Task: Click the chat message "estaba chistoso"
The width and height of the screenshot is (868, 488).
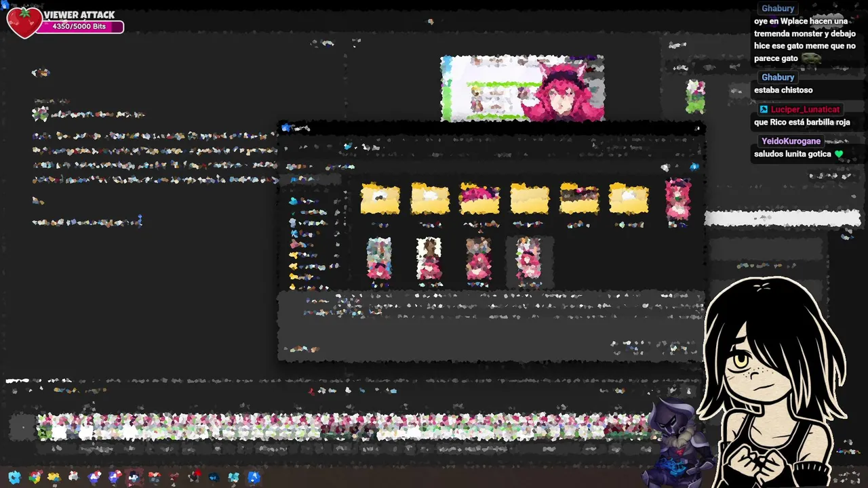Action: 783,90
